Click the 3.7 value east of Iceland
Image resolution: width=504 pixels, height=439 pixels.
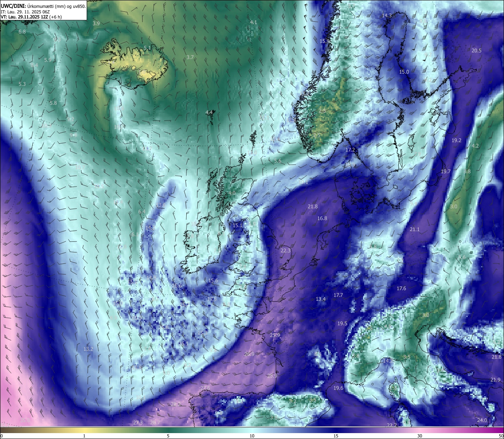190,57
